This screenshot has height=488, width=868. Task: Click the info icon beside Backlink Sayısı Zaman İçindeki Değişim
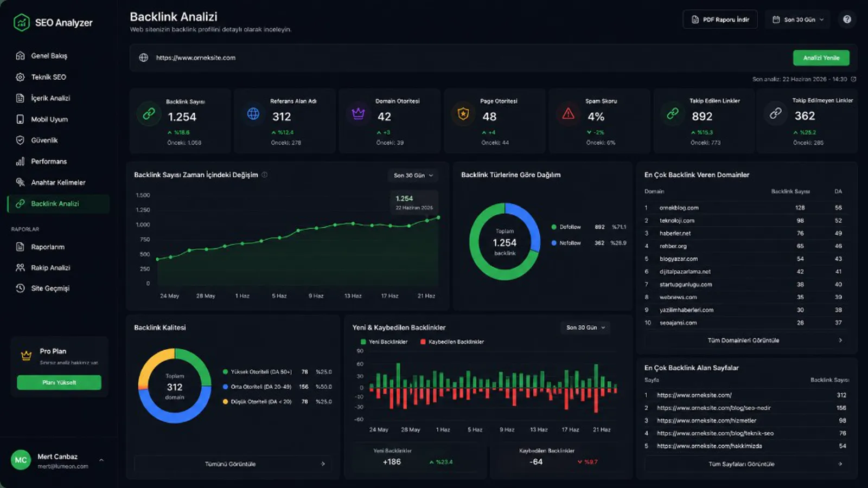tap(265, 175)
